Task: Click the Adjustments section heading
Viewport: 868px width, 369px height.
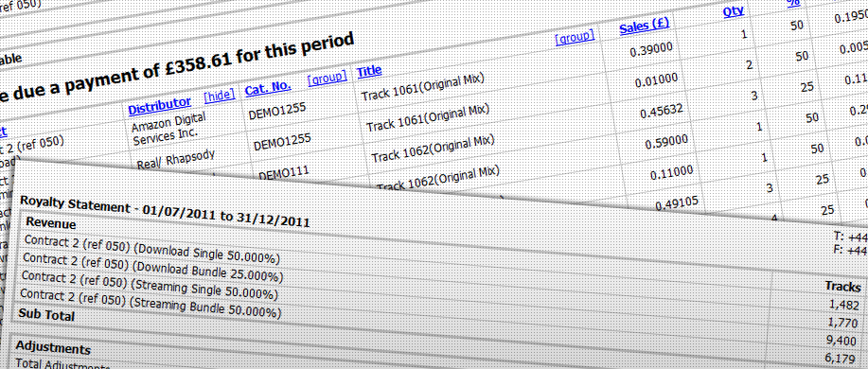Action: [53, 348]
